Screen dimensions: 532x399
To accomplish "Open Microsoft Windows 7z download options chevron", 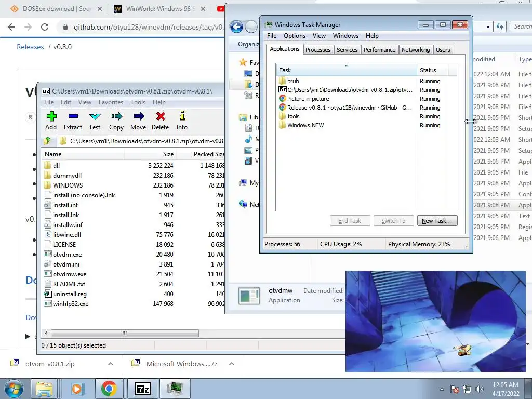I will [232, 364].
